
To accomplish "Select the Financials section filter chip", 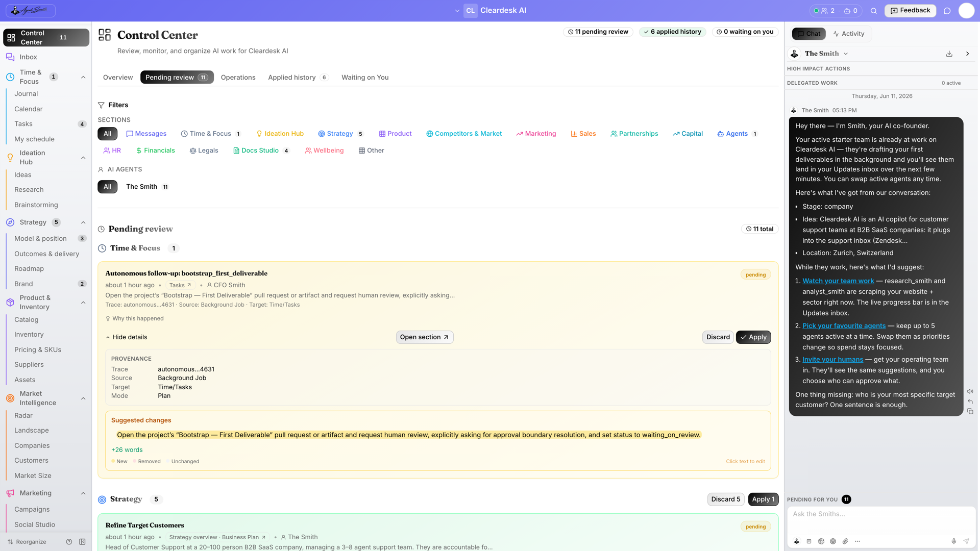I will (x=155, y=151).
